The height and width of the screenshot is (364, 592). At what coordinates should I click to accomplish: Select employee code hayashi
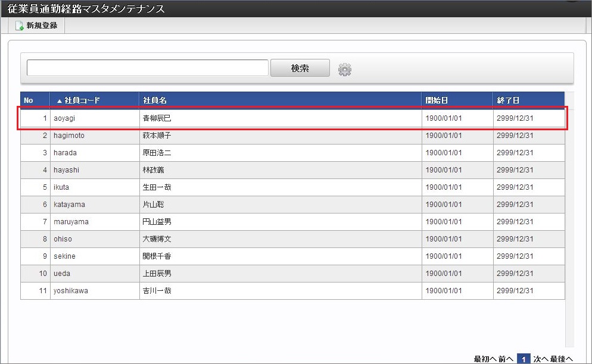(66, 170)
